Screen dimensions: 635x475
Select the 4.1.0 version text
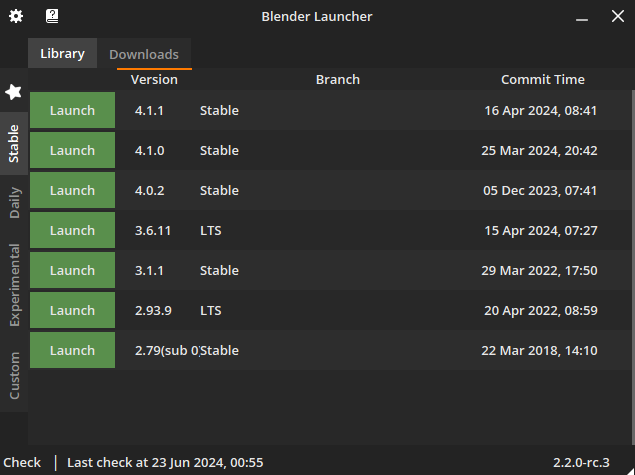(x=149, y=151)
